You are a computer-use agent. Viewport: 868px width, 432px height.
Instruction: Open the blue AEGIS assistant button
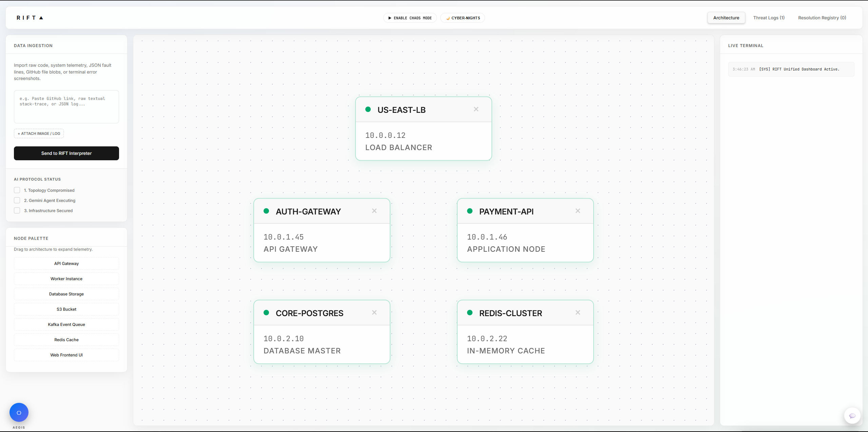point(19,412)
